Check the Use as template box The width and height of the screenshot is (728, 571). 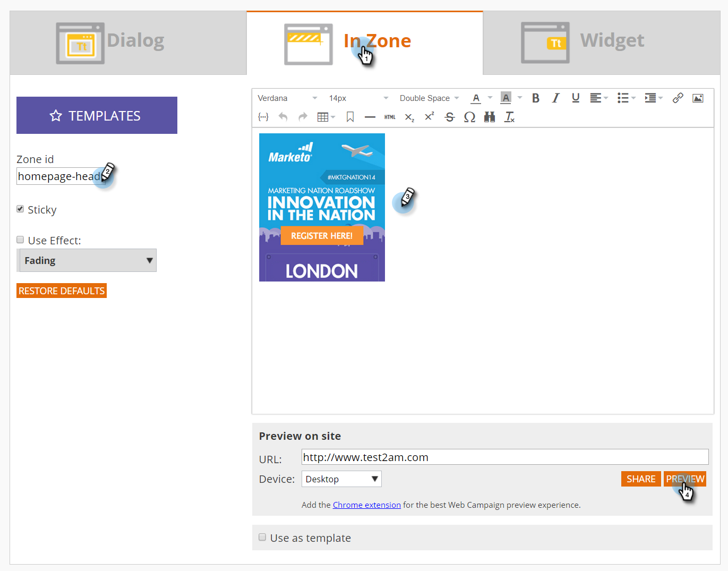(262, 538)
